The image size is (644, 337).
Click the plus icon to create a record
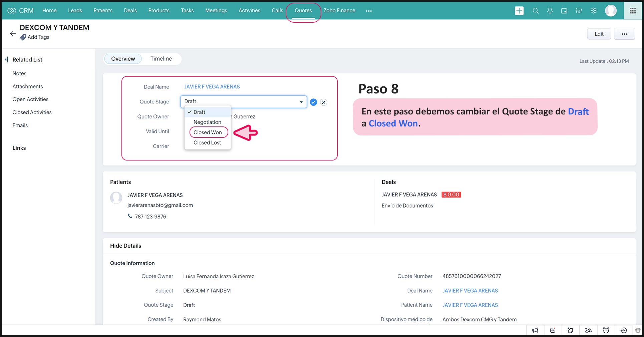519,11
